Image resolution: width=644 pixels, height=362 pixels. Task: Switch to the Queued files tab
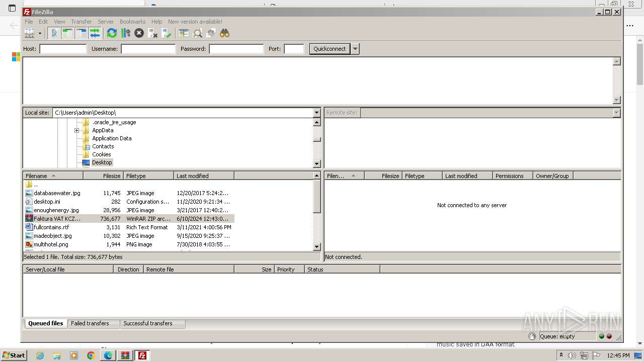click(46, 323)
